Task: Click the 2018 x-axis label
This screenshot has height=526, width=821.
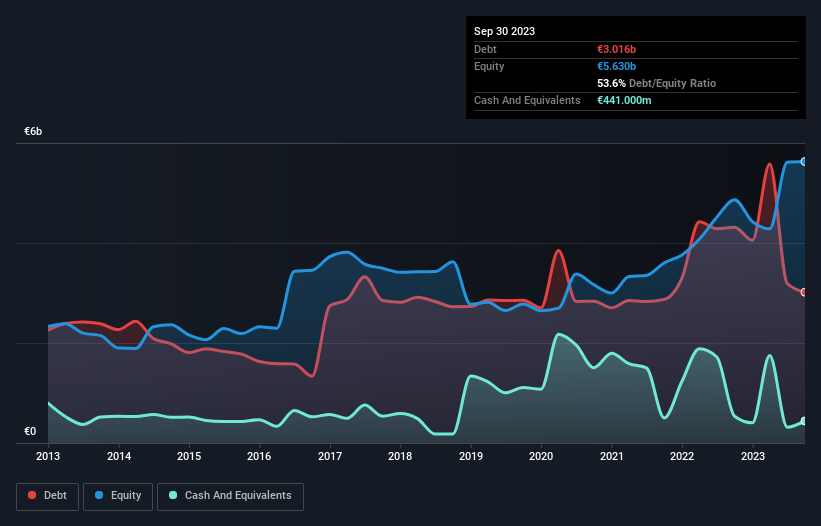Action: click(x=400, y=456)
